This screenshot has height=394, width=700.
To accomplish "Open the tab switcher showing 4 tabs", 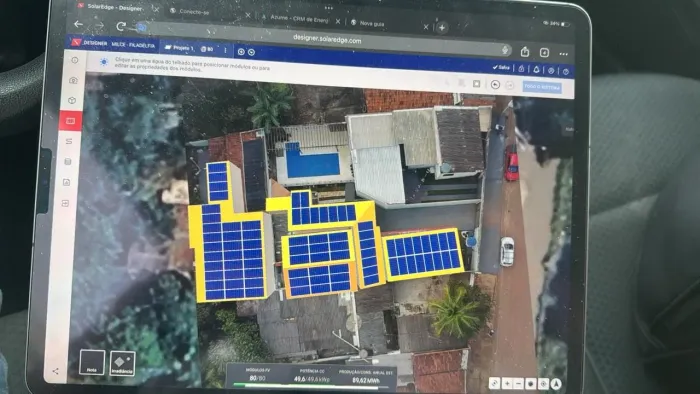I will 544,53.
